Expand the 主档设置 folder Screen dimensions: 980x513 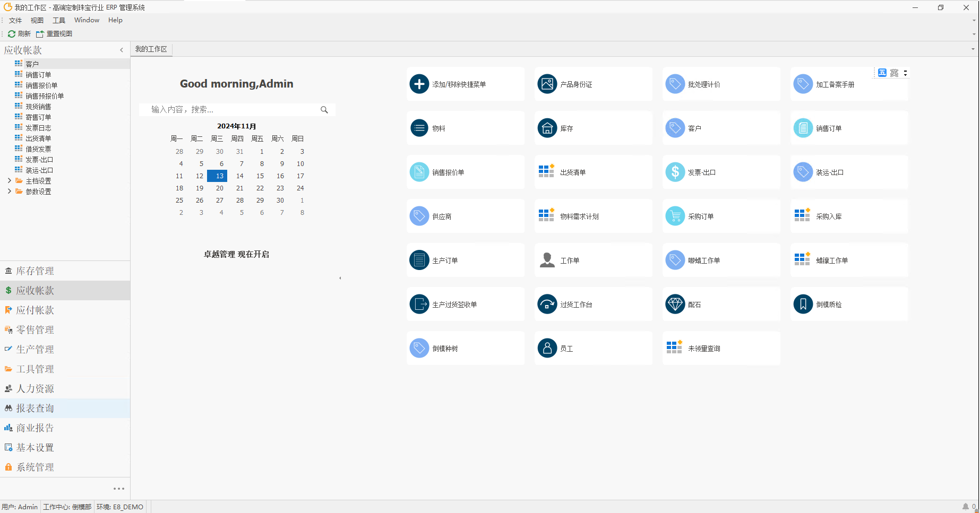point(9,181)
